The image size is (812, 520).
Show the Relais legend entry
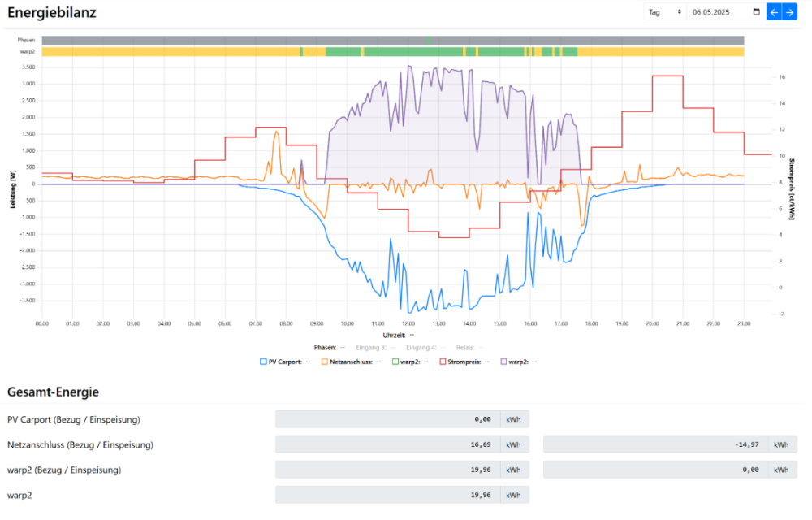(465, 348)
